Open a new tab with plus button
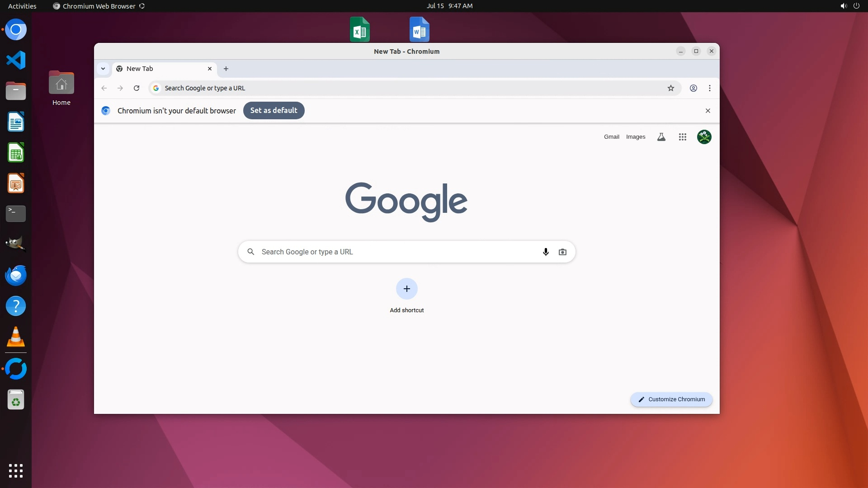Screen dimensions: 868x488 pos(226,69)
